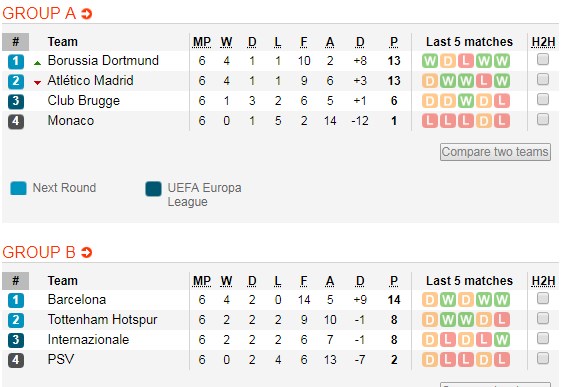The height and width of the screenshot is (387, 563).
Task: Click Barcelona's first draw result badge
Action: tap(430, 300)
